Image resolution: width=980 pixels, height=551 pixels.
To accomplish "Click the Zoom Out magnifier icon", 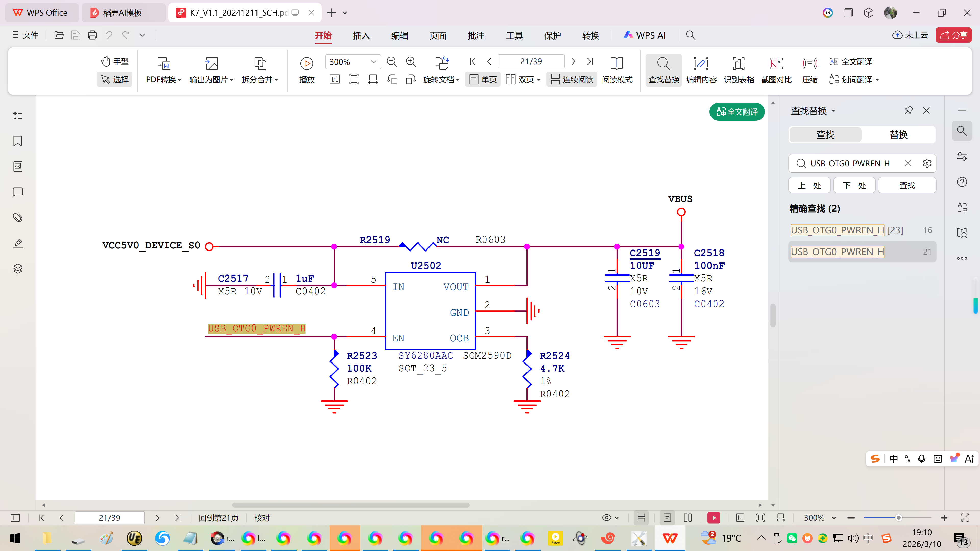I will click(x=391, y=61).
